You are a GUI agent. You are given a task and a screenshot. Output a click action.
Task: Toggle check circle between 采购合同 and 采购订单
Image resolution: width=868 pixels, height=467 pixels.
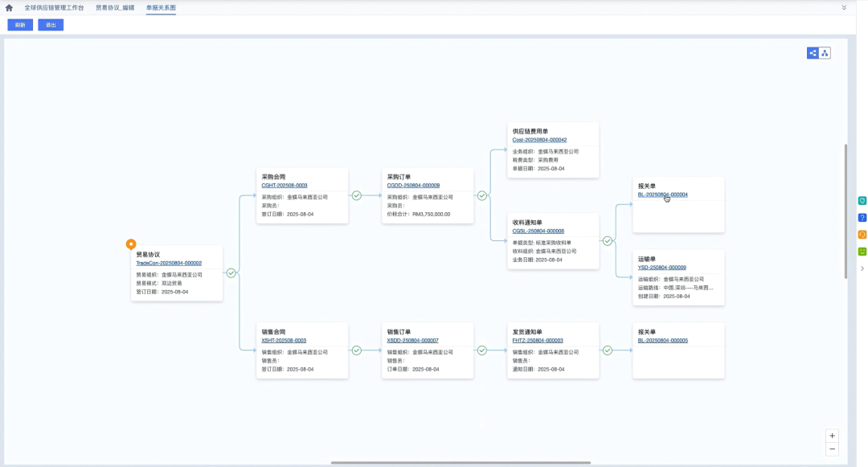pos(357,195)
